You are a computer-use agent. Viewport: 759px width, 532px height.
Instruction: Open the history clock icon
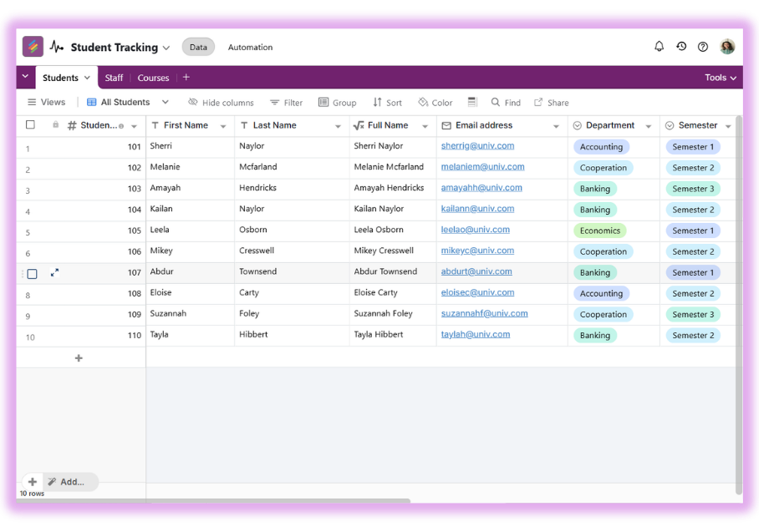(681, 47)
